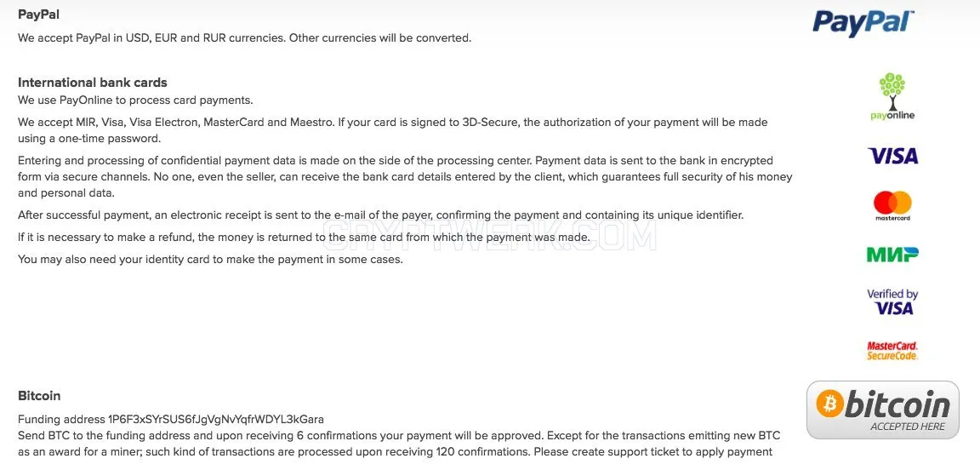Click the MasterCard SecureCode logo
The image size is (980, 470).
point(892,351)
